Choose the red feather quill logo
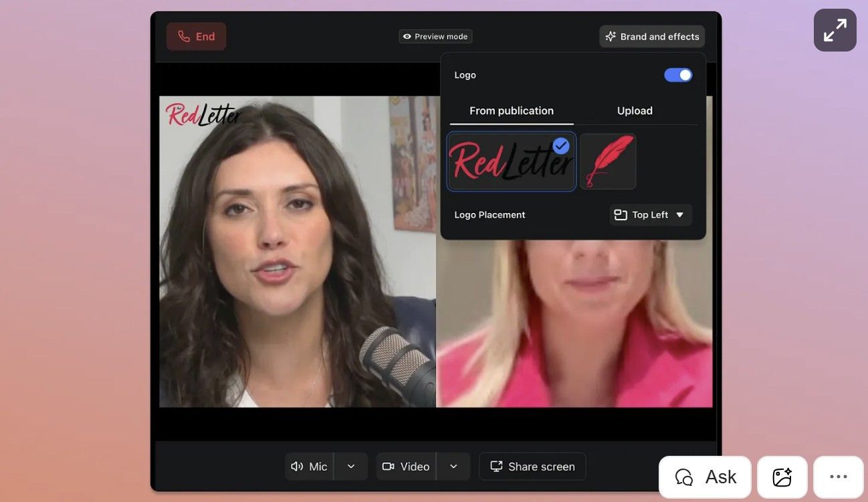The image size is (868, 502). [x=607, y=161]
